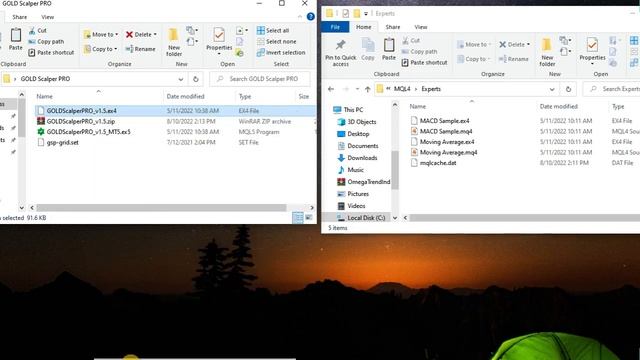Open This PC in Experts navigation pane
The width and height of the screenshot is (640, 360).
pos(348,110)
